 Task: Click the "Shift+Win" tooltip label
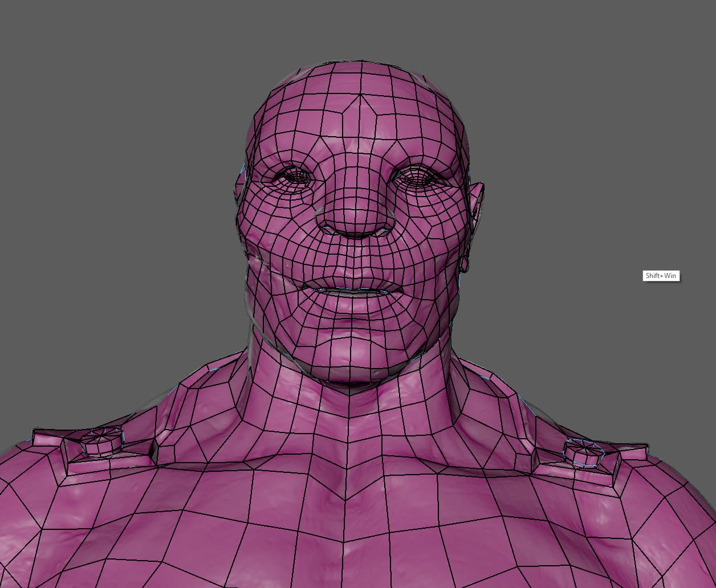click(x=661, y=276)
